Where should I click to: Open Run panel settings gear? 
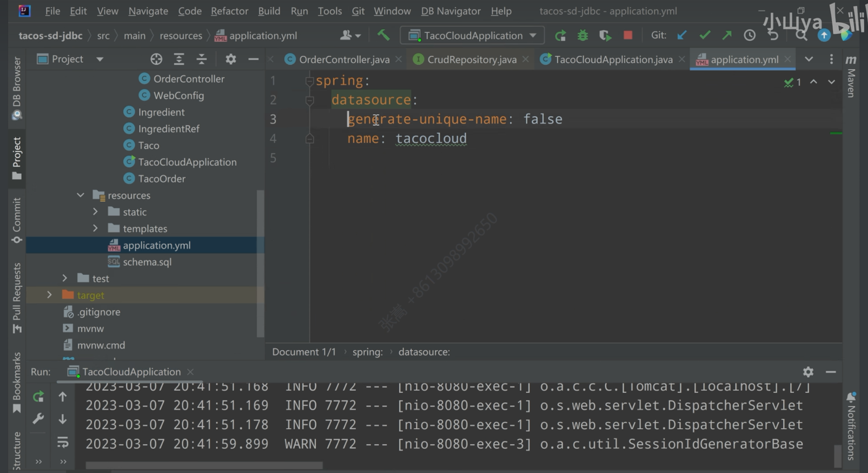point(808,372)
